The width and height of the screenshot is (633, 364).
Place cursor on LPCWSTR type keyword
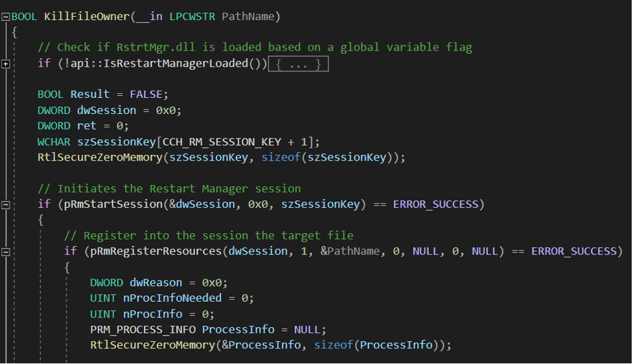tap(192, 17)
